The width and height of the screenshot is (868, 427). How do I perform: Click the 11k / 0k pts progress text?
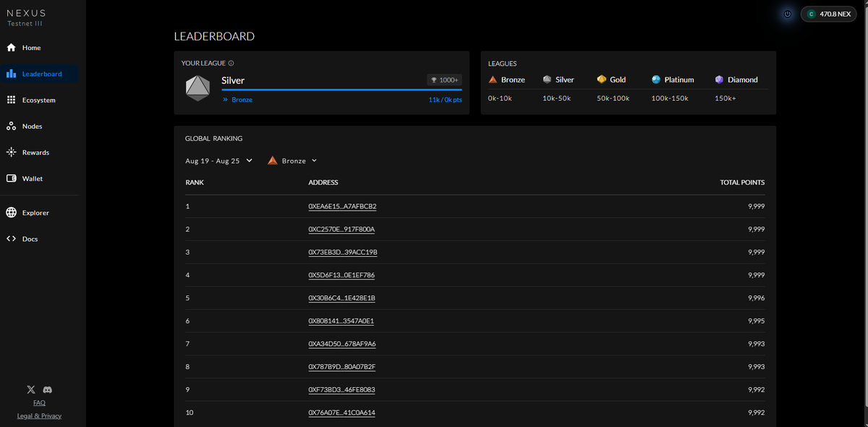(445, 99)
